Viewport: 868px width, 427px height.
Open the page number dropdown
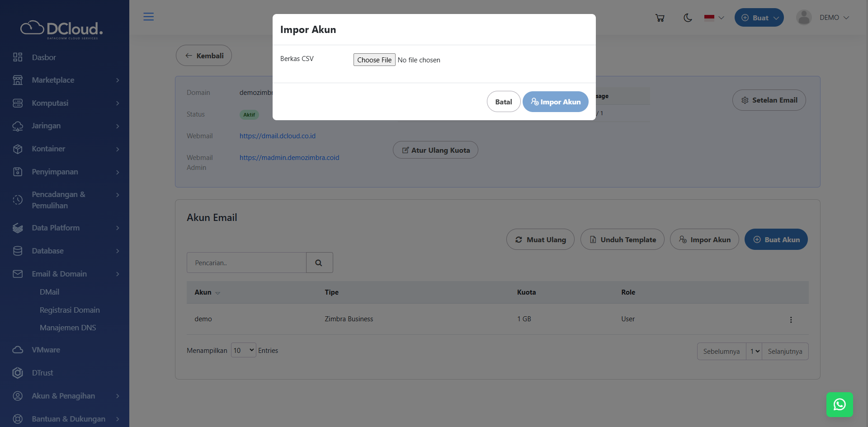point(754,351)
